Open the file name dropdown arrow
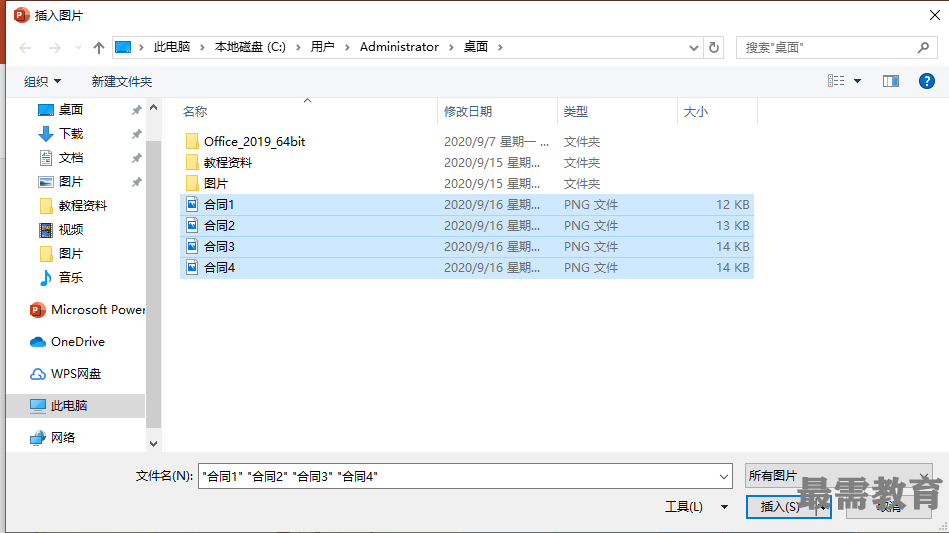 point(724,476)
